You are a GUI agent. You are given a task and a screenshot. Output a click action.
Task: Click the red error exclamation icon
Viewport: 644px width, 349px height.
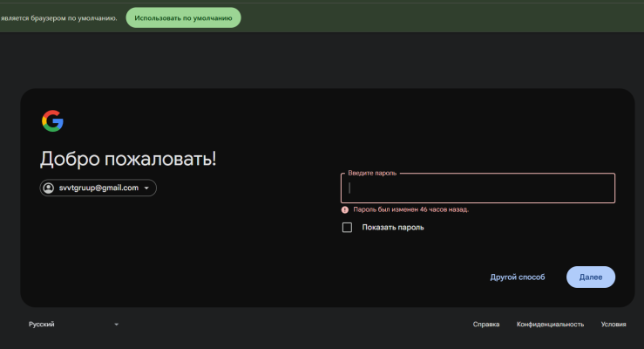[345, 209]
